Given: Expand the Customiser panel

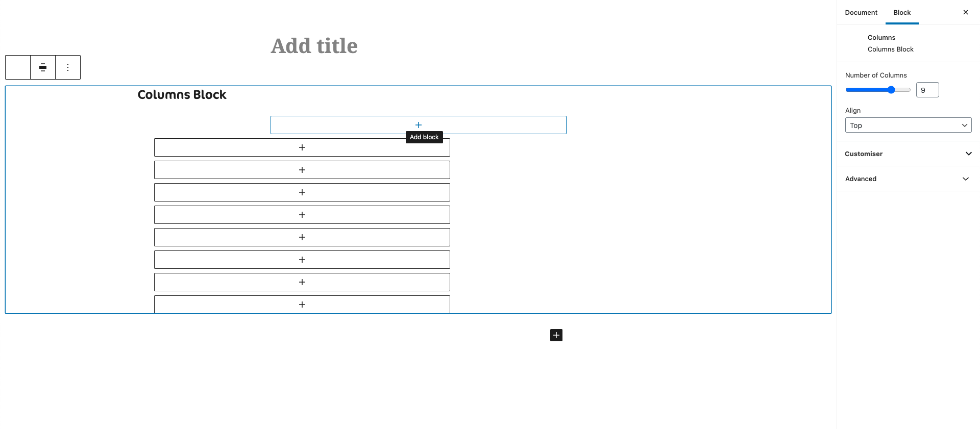Looking at the screenshot, I should [908, 154].
